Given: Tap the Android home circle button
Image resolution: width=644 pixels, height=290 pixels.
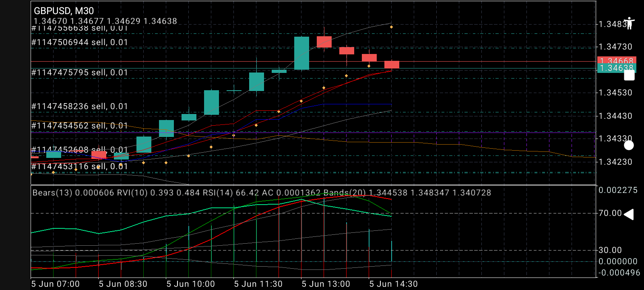Looking at the screenshot, I should pos(629,145).
